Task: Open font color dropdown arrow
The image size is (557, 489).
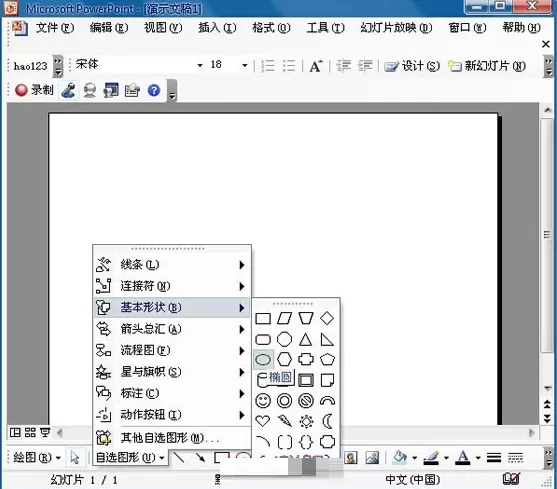Action: tap(478, 458)
